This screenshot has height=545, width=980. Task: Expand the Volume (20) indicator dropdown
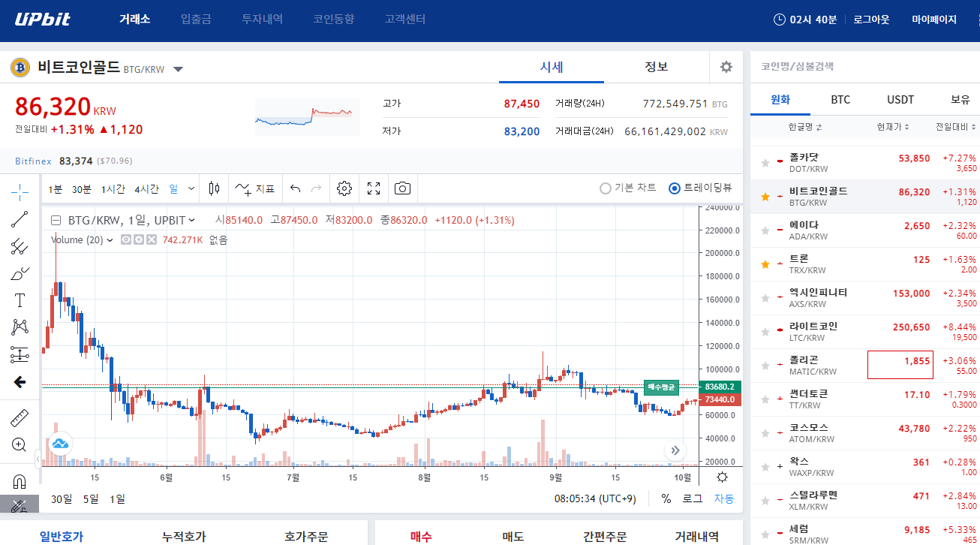coord(110,240)
